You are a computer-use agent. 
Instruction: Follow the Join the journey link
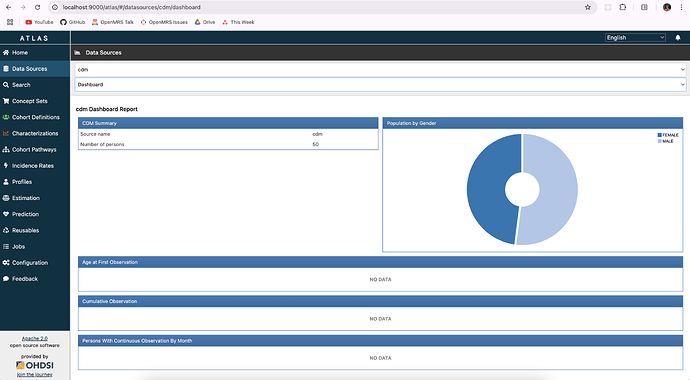coord(35,375)
